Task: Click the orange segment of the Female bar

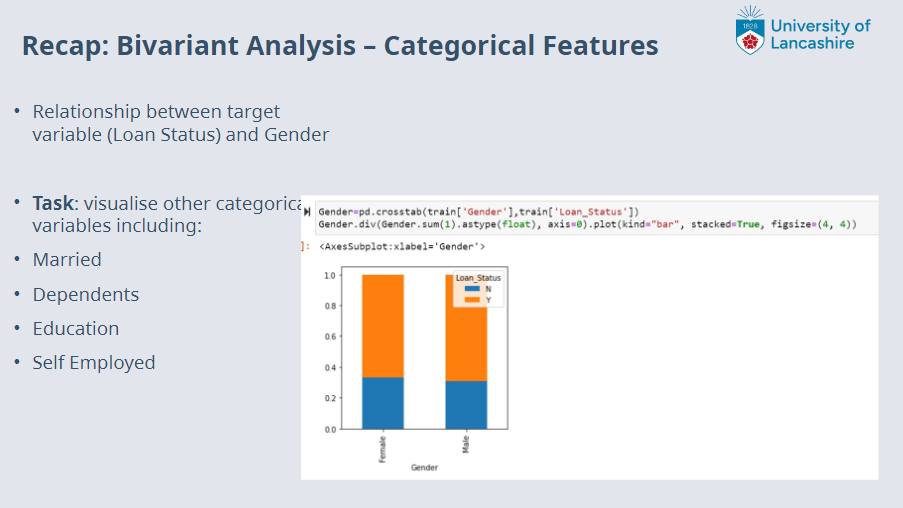Action: pyautogui.click(x=383, y=326)
